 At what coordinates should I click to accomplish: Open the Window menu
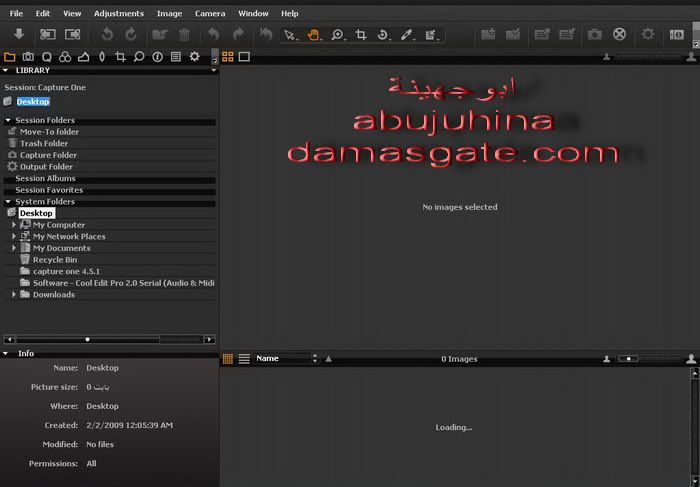pos(253,13)
